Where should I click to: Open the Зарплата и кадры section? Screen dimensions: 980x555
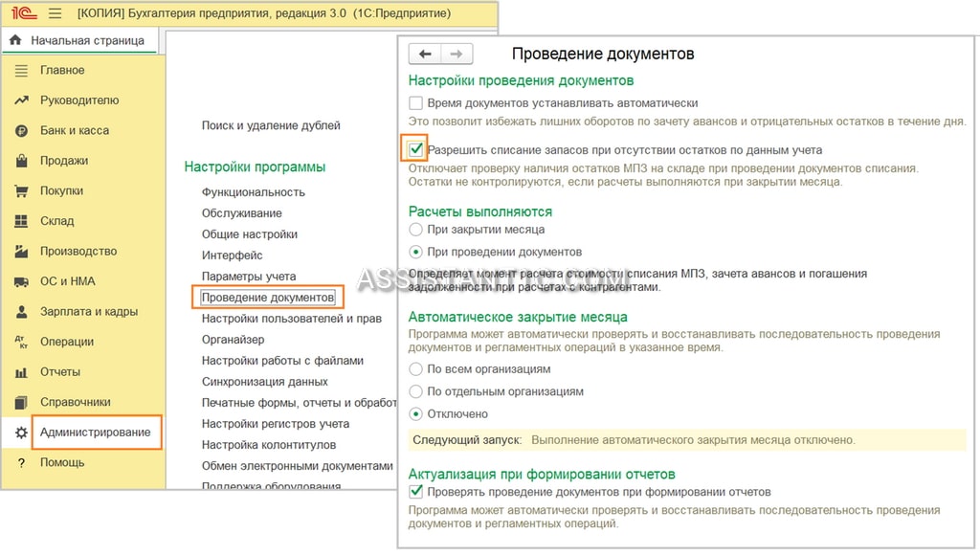(x=89, y=311)
